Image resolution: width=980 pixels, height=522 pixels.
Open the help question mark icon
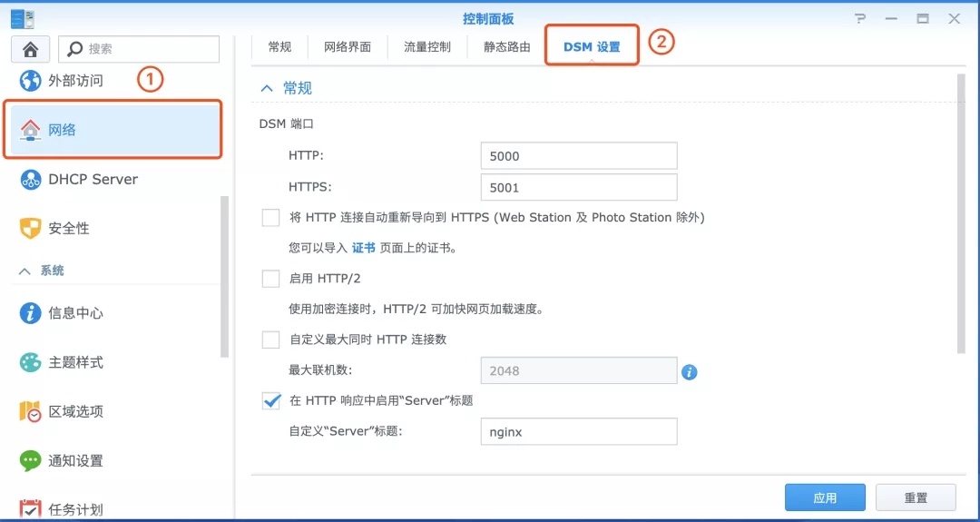coord(861,19)
